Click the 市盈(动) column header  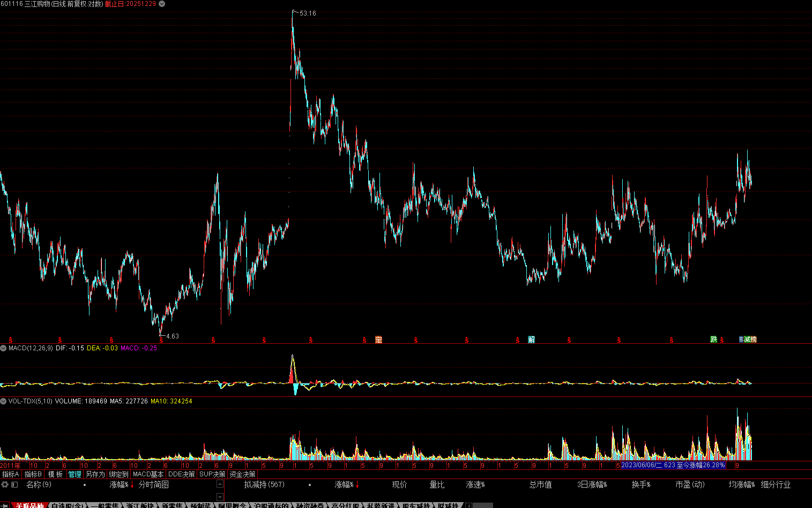coord(690,484)
